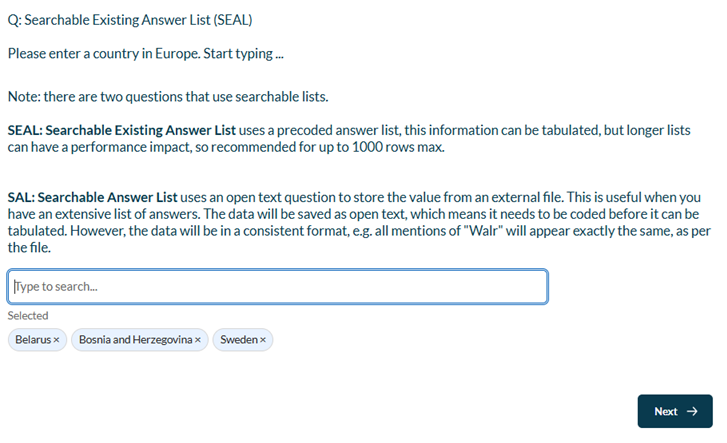Click bold "SEAL: Searchable Existing Answer List" text
The image size is (727, 443).
pyautogui.click(x=121, y=130)
